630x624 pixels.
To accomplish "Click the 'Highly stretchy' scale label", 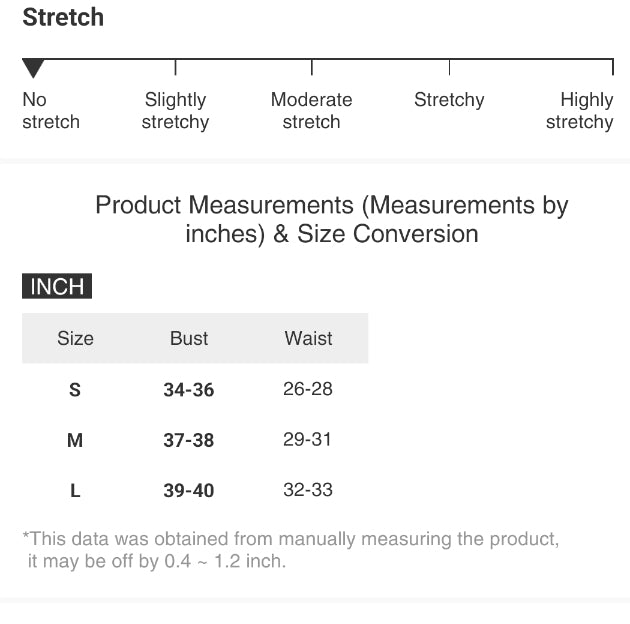I will coord(580,111).
